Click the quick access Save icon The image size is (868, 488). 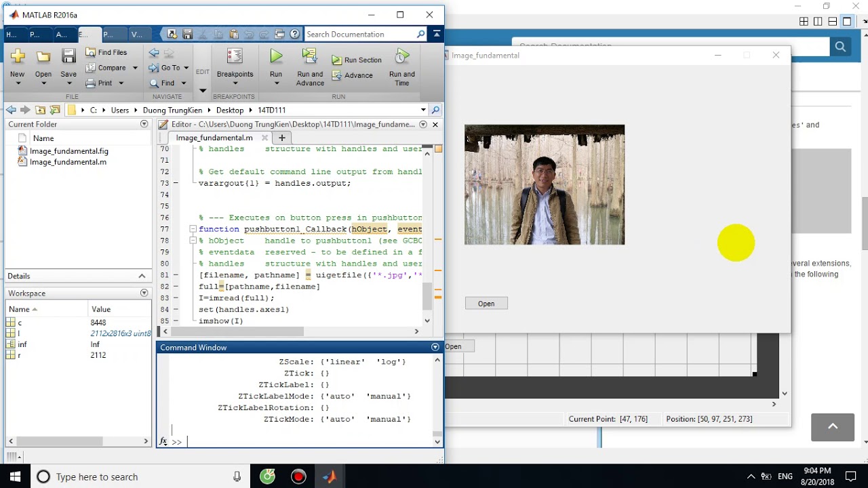pyautogui.click(x=187, y=34)
